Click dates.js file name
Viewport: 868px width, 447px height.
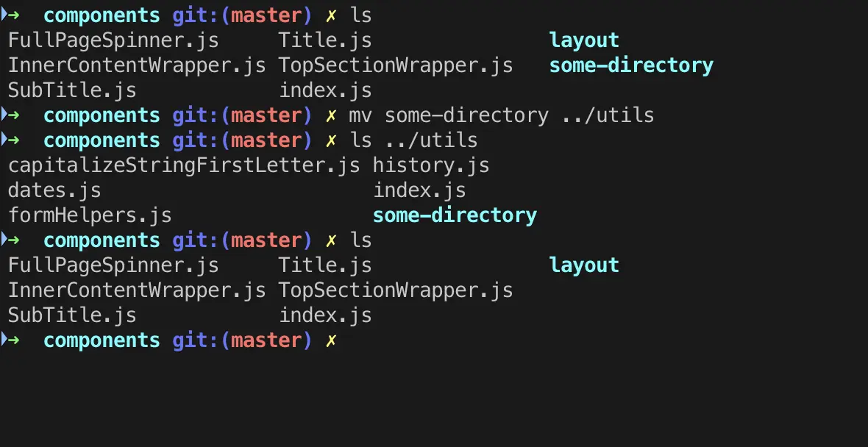pyautogui.click(x=54, y=190)
